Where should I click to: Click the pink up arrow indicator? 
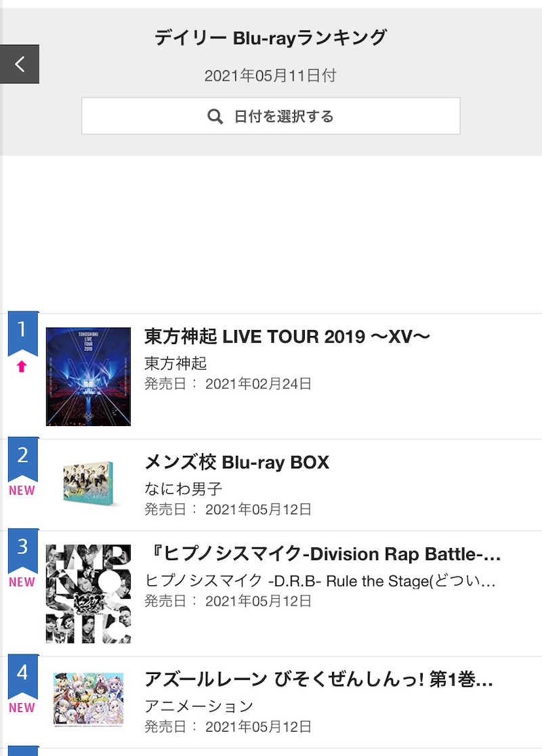[x=22, y=367]
